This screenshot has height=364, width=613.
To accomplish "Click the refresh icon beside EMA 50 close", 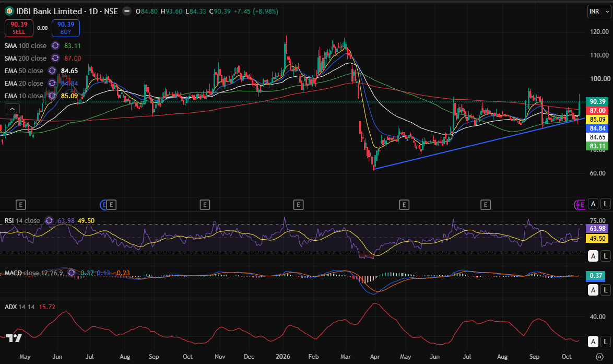I will pos(52,71).
